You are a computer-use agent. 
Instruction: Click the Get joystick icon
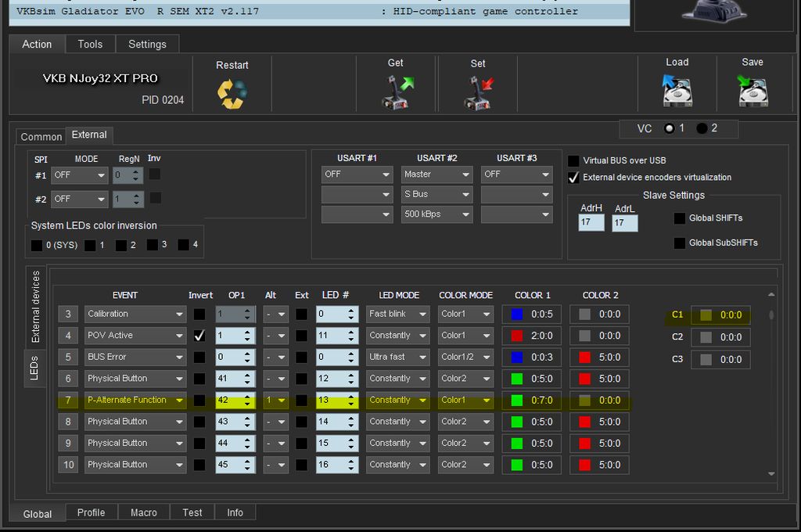click(397, 92)
